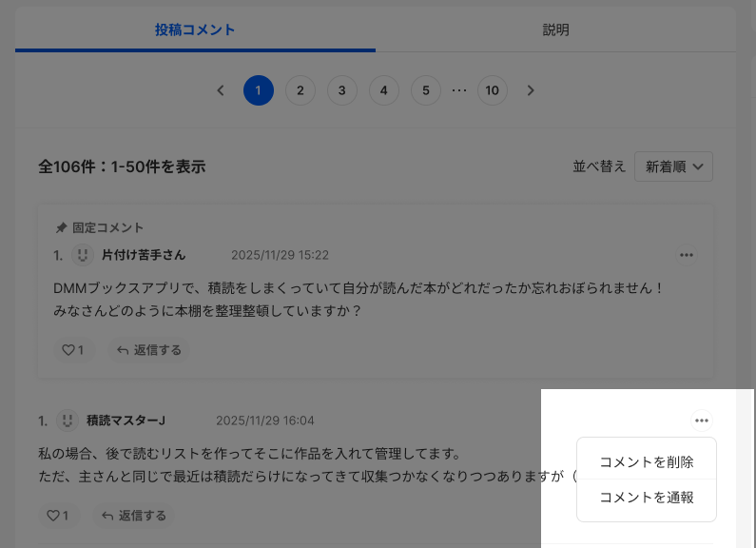The width and height of the screenshot is (756, 548).
Task: Jump to page 3 of comments
Action: coord(342,90)
